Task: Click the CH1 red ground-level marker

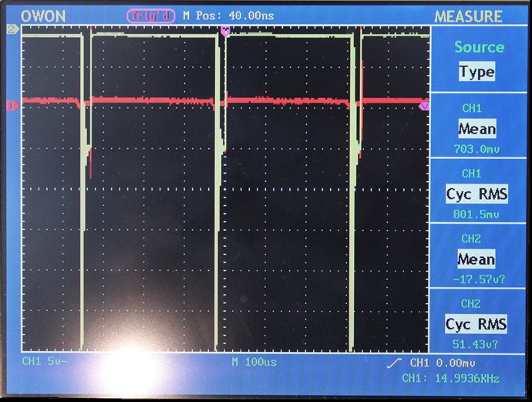Action: [x=11, y=106]
